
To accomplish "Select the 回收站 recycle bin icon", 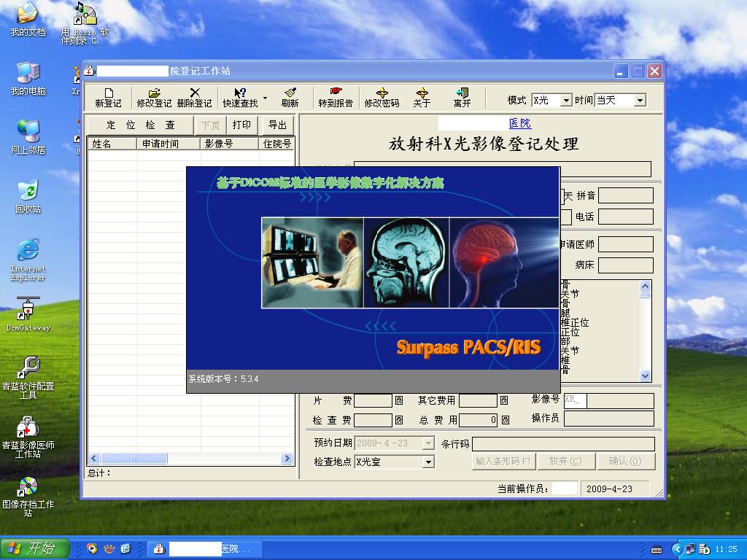I will (x=28, y=197).
